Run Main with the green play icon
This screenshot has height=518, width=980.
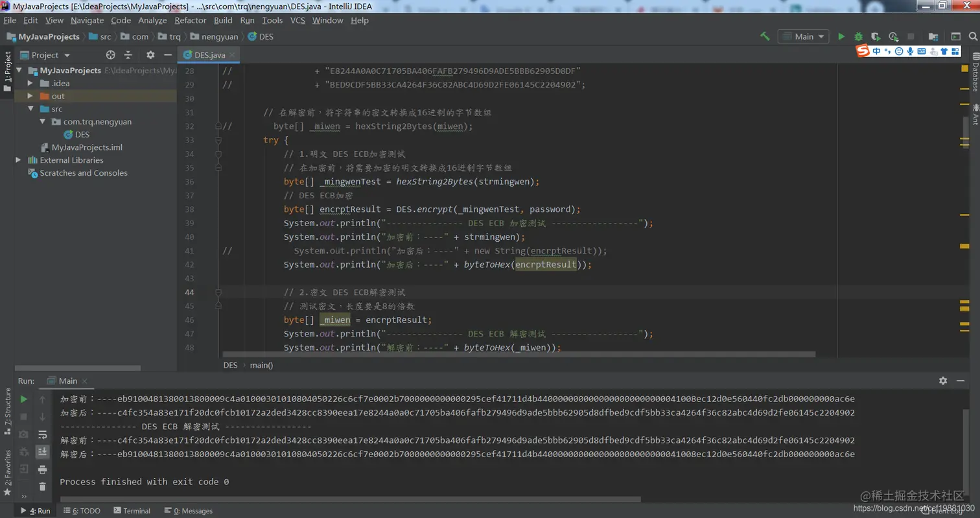click(841, 36)
